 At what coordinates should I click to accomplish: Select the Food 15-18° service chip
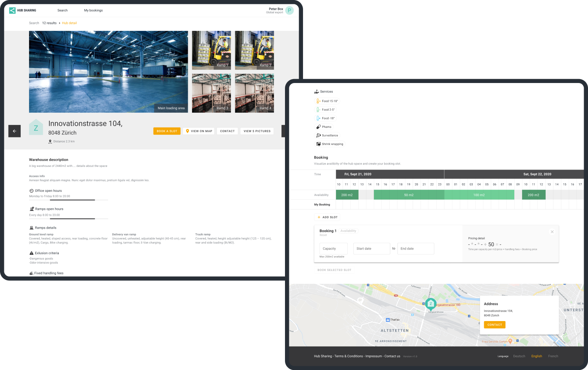tap(327, 101)
